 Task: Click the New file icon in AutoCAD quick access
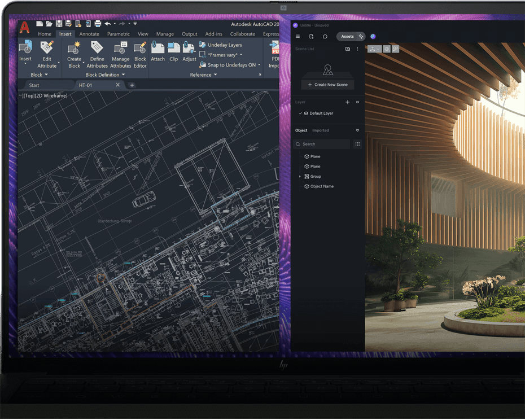pyautogui.click(x=40, y=24)
